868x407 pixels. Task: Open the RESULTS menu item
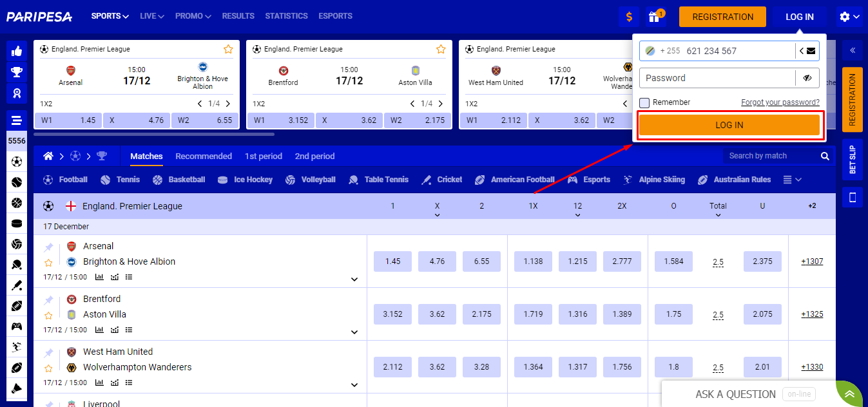pos(238,16)
